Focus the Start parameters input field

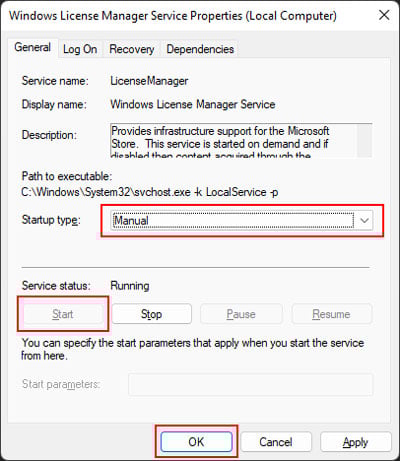pos(251,384)
